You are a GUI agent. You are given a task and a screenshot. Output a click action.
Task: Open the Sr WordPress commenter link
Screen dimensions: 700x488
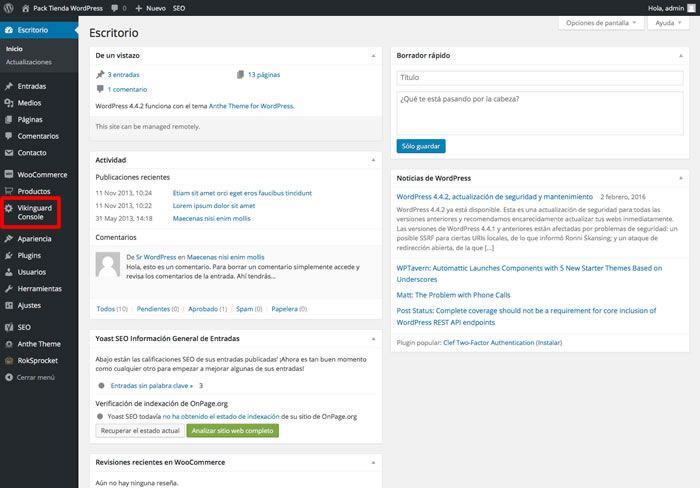(156, 257)
